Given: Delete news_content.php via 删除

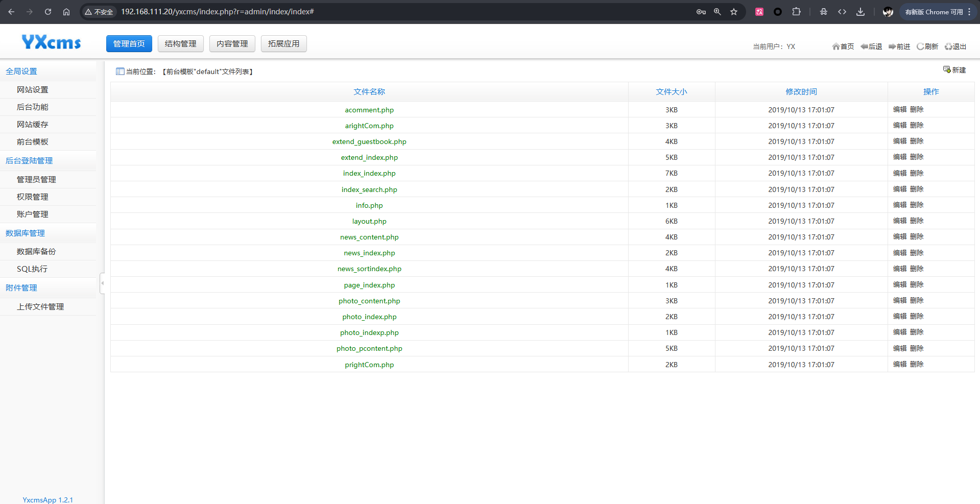Looking at the screenshot, I should click(917, 236).
